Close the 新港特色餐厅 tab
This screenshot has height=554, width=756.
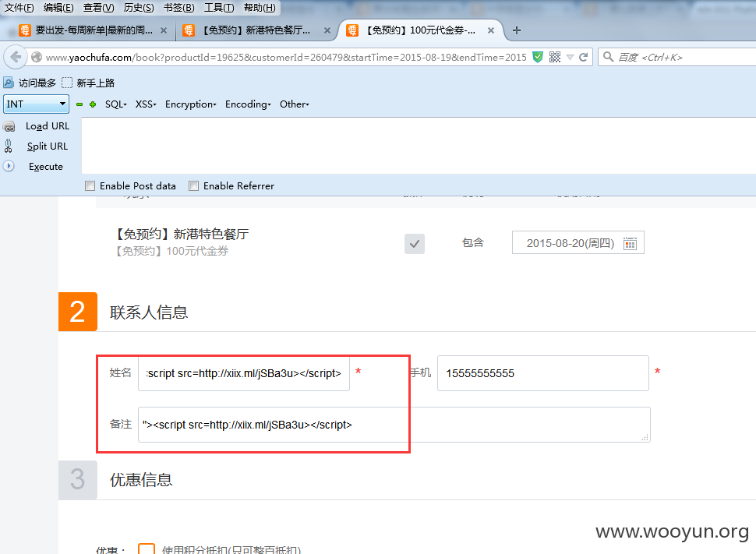coord(327,30)
